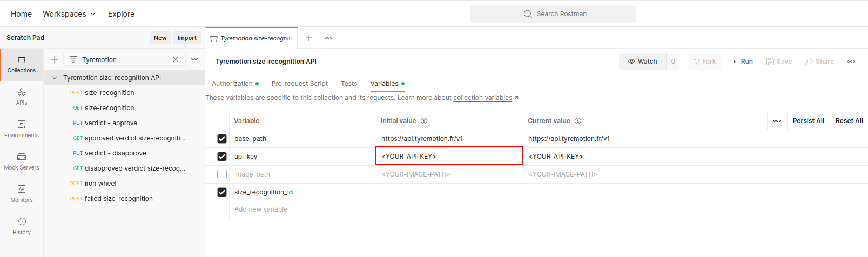The height and width of the screenshot is (257, 868).
Task: Open new tab with plus icon
Action: click(309, 38)
